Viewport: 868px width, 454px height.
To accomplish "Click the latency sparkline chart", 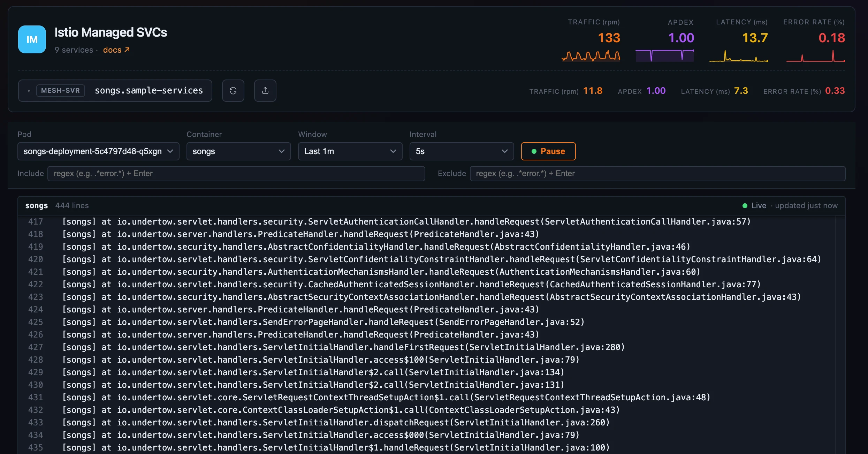I will pyautogui.click(x=739, y=56).
